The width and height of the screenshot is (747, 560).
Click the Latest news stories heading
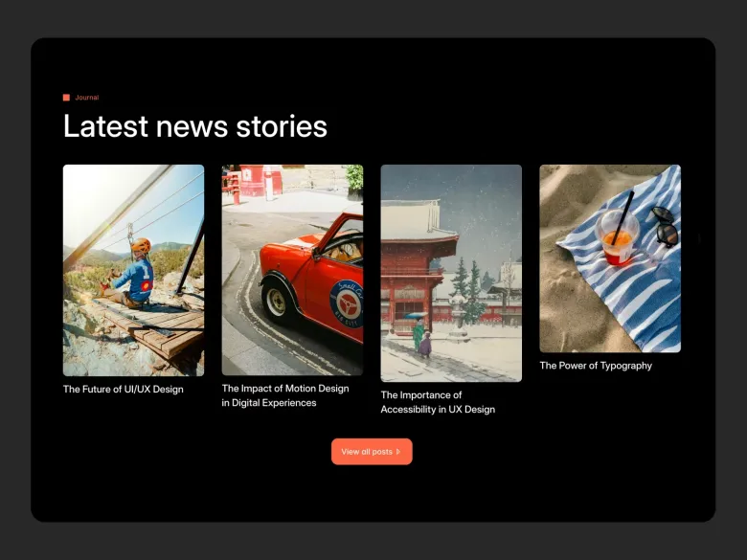click(x=194, y=126)
